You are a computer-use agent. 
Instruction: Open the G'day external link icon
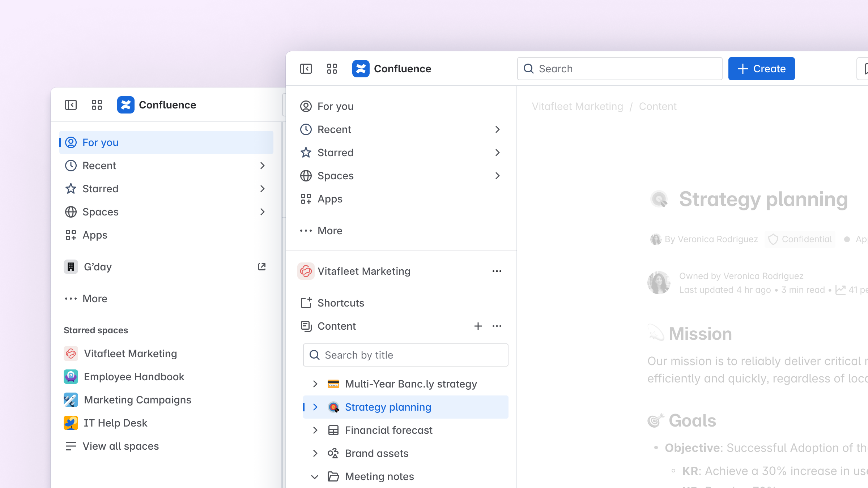[x=262, y=267]
